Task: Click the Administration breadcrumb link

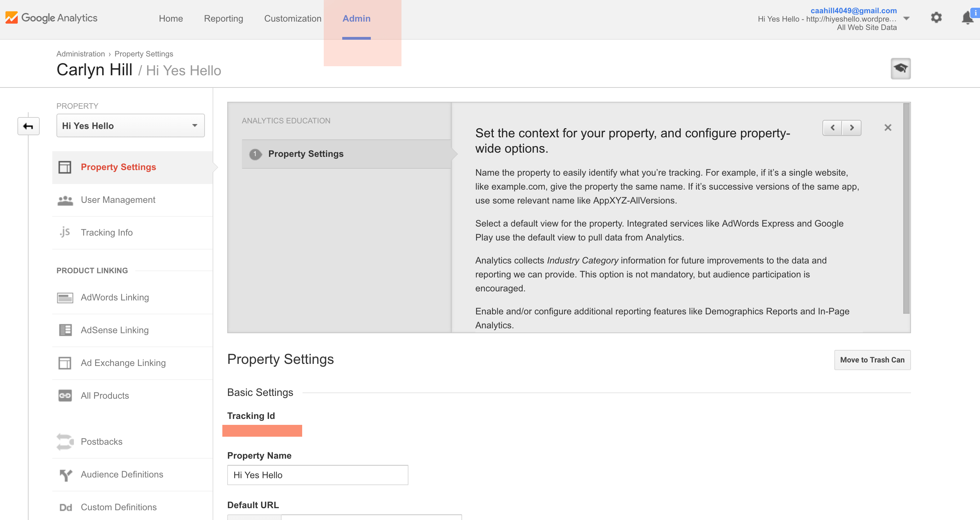Action: pos(81,54)
